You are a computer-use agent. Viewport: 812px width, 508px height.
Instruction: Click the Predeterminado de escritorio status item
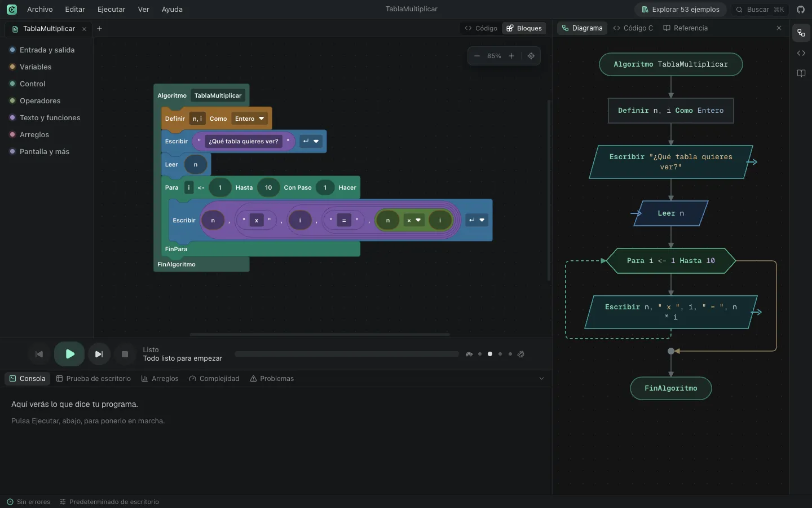pyautogui.click(x=109, y=502)
